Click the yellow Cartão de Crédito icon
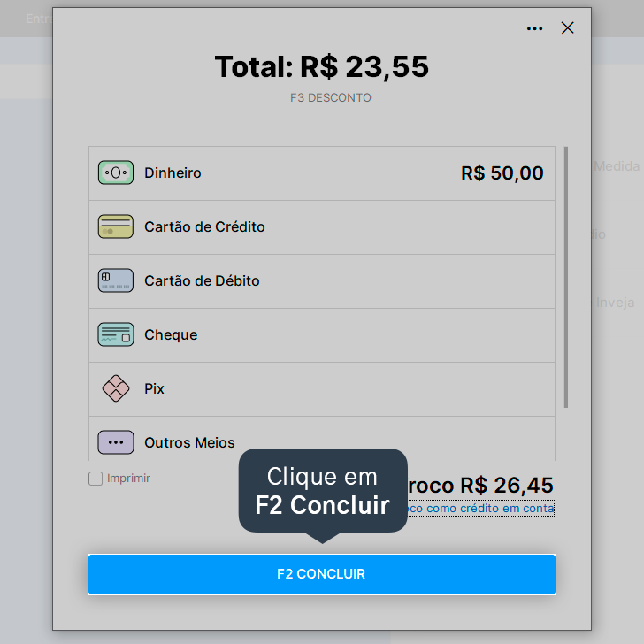 [115, 226]
